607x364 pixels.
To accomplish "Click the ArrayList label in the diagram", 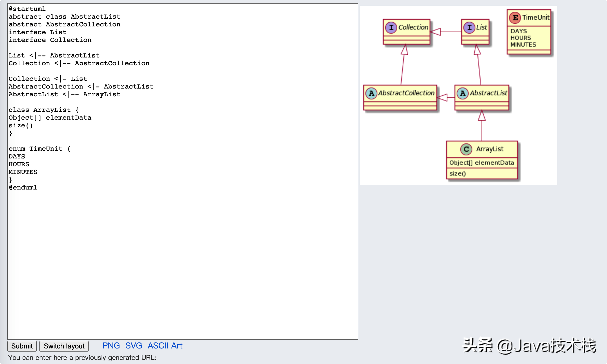I will coord(490,149).
